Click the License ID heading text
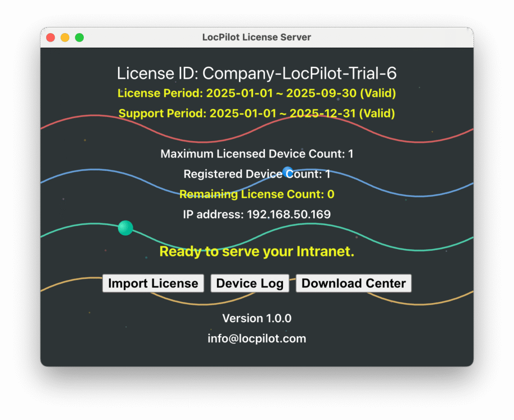This screenshot has height=420, width=514. pos(256,74)
